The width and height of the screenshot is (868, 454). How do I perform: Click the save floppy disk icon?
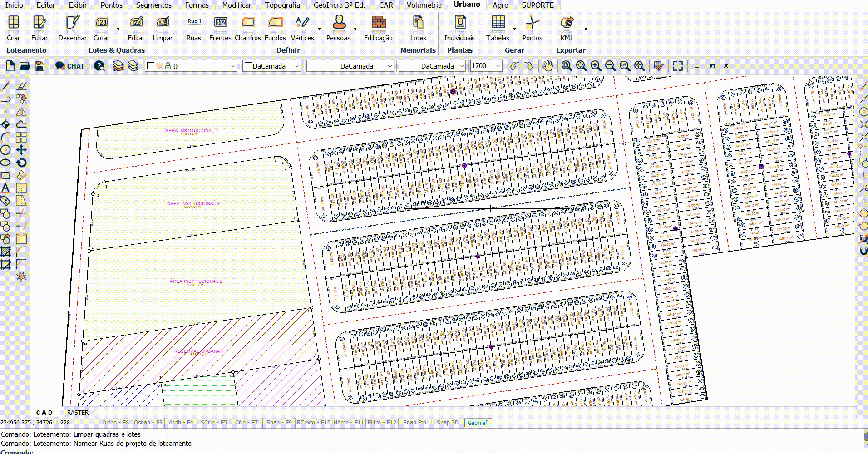click(39, 66)
